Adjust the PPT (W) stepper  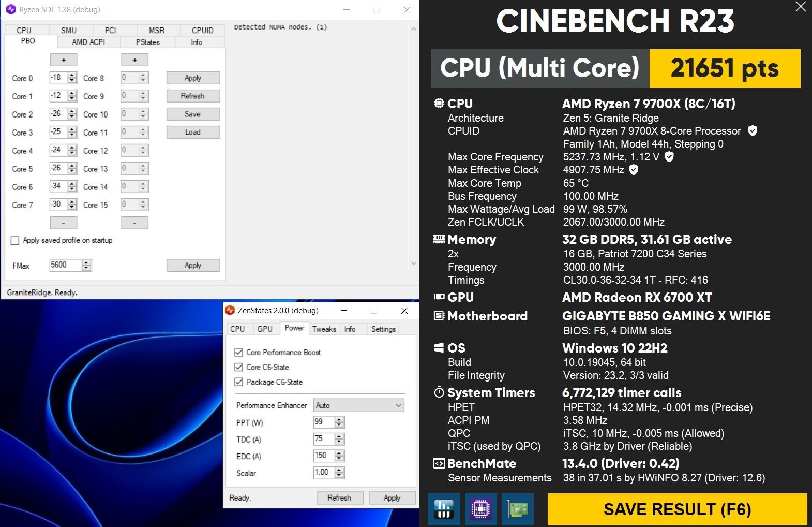pos(339,422)
